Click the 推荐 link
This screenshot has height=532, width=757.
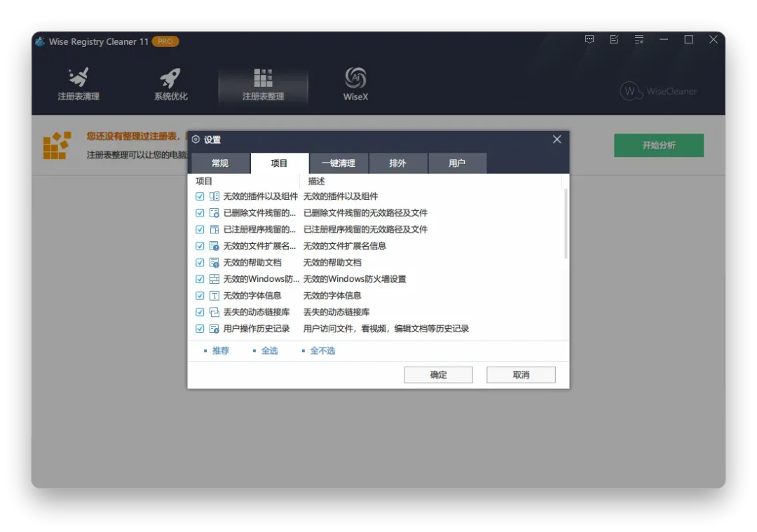[x=221, y=350]
